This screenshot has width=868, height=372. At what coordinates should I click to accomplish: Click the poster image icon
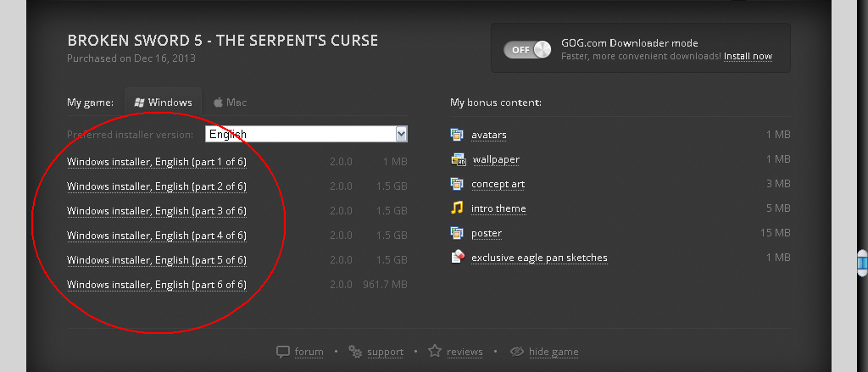click(457, 233)
